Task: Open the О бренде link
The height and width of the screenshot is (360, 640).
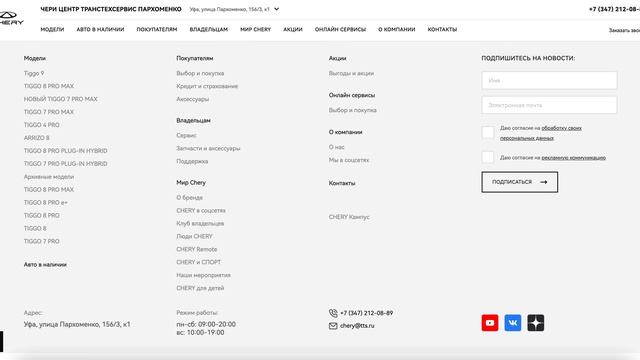Action: tap(189, 198)
